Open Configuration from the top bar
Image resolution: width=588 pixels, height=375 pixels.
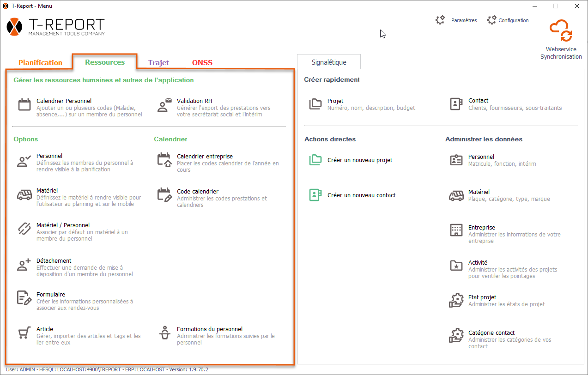click(x=508, y=20)
